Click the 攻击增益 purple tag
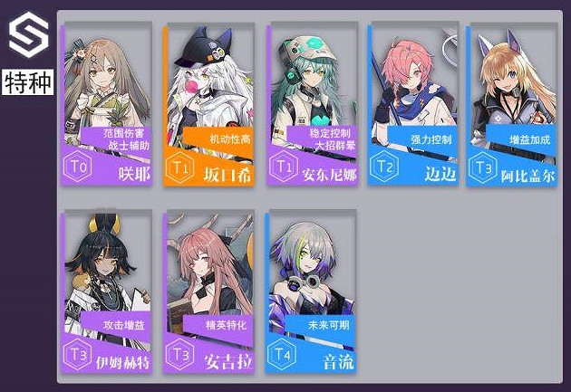 124,325
